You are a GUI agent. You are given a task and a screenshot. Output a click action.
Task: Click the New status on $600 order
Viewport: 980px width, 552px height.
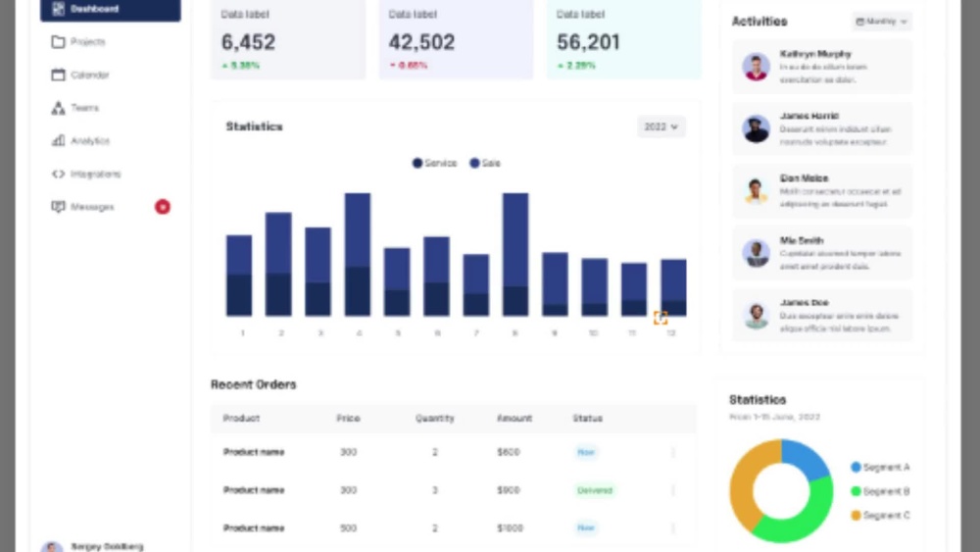click(586, 452)
